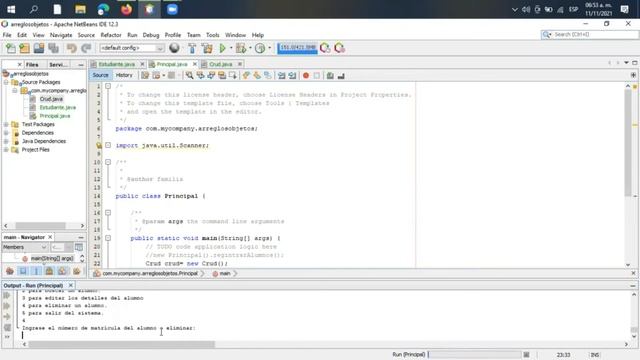Image resolution: width=640 pixels, height=360 pixels.
Task: Select Crud.java in the project tree
Action: (x=51, y=99)
